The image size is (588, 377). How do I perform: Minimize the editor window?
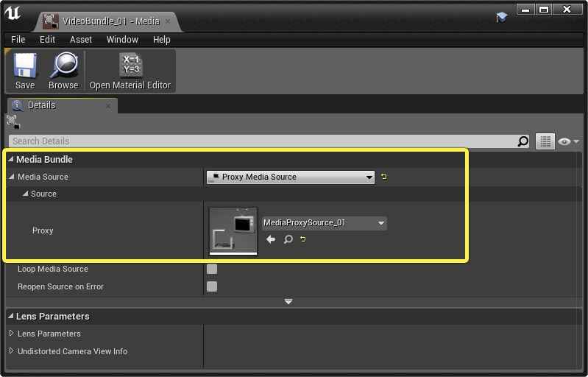(525, 10)
